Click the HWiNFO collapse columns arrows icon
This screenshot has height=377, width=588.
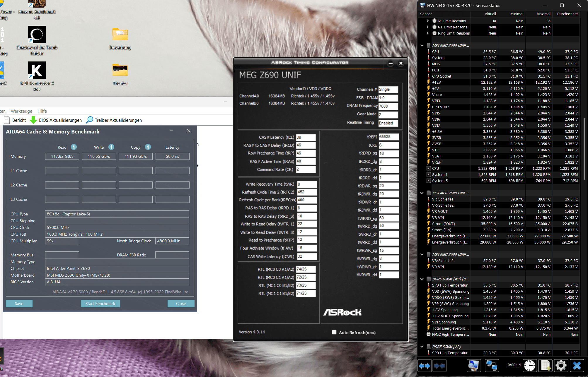pos(439,366)
